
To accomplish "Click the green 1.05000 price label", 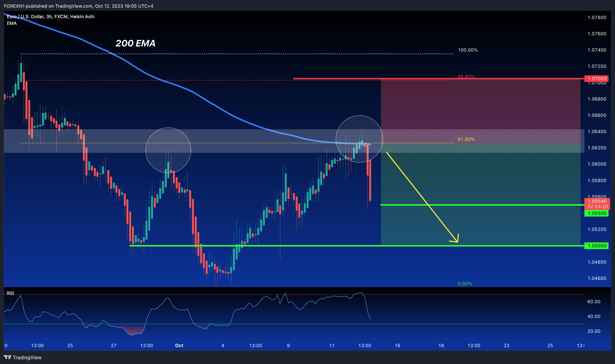I will [x=596, y=246].
